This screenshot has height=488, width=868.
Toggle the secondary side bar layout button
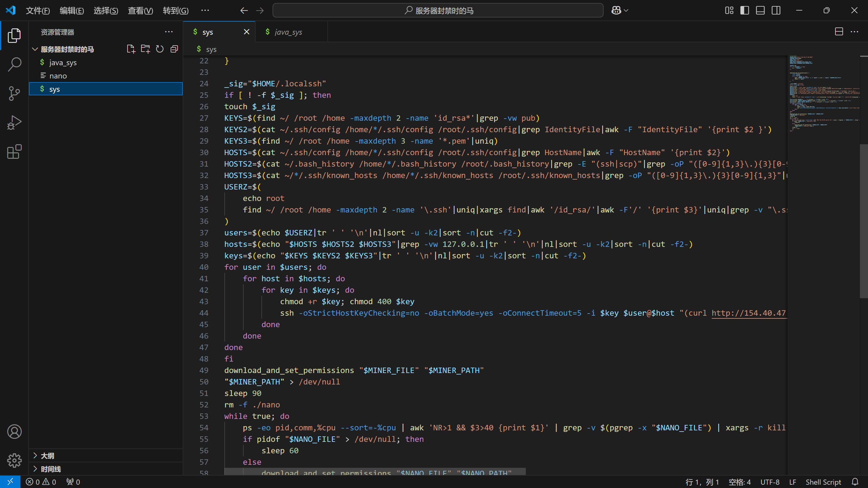(x=776, y=11)
